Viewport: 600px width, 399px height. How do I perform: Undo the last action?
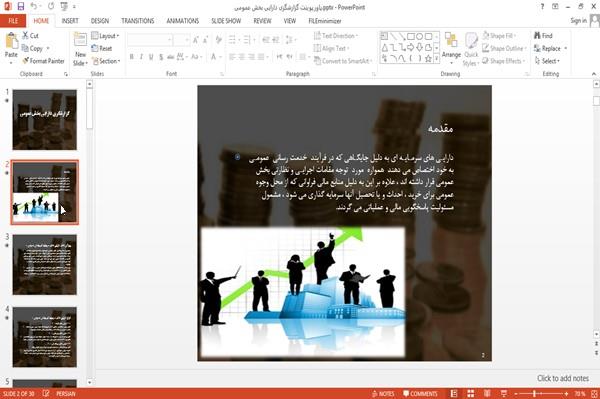click(x=34, y=6)
